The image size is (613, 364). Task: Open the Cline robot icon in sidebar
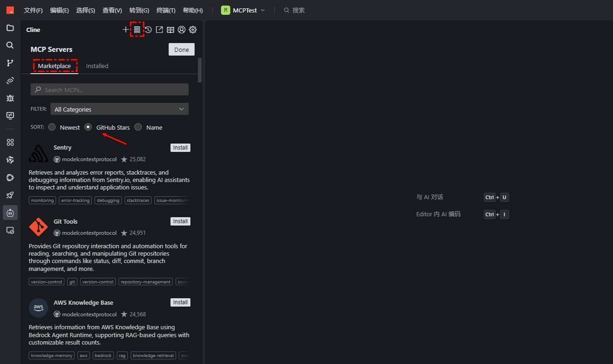[10, 213]
